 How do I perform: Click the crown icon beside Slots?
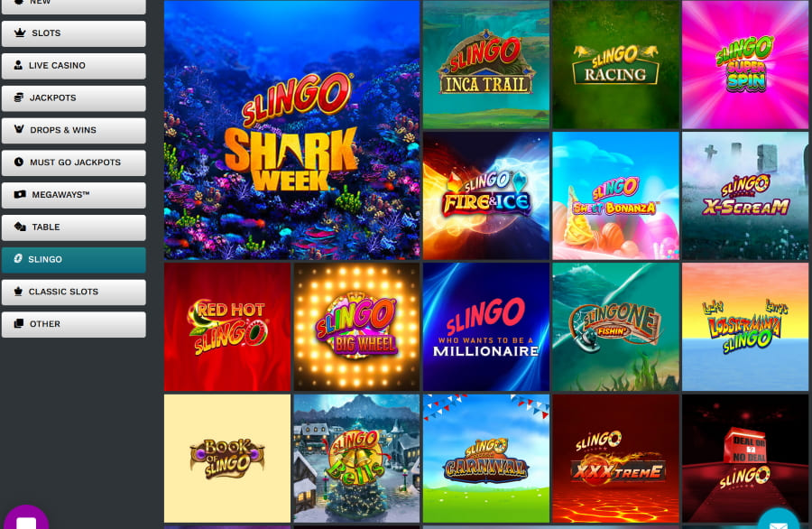pyautogui.click(x=20, y=32)
